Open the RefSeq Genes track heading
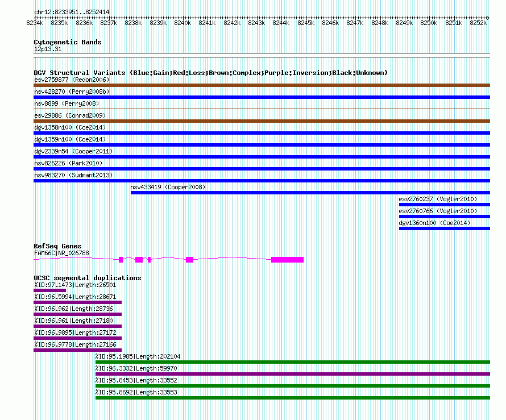Viewport: 506px width, 420px height. click(57, 246)
